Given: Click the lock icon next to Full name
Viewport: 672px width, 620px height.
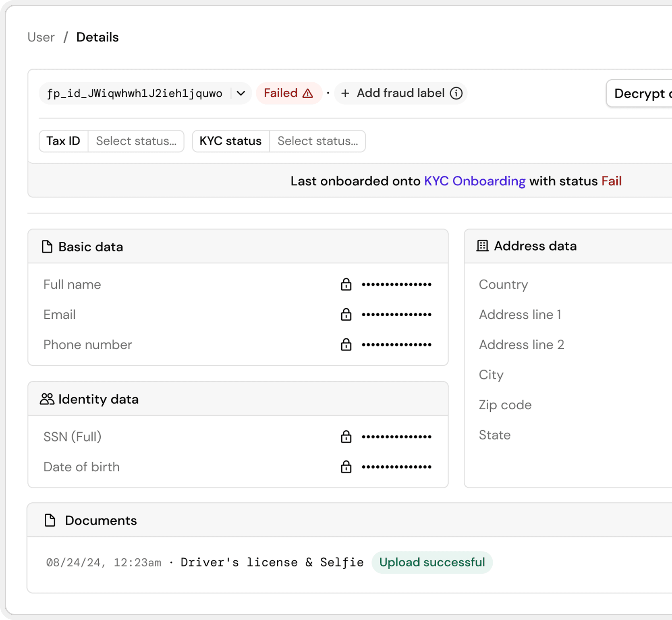Looking at the screenshot, I should [345, 284].
